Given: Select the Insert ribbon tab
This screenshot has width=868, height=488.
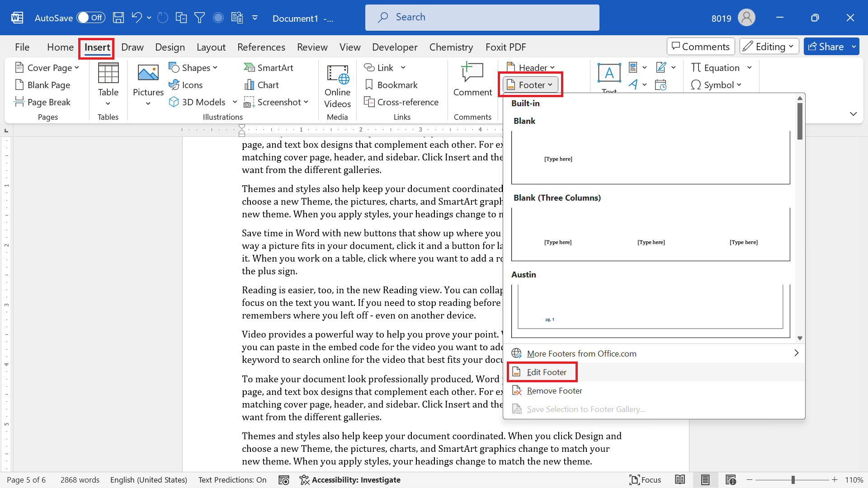Looking at the screenshot, I should pos(97,47).
